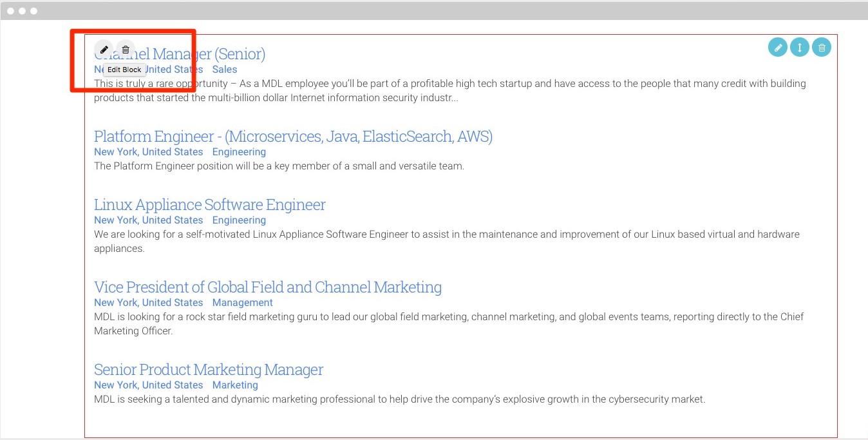Click New York location under Linux Appliance job
The width and height of the screenshot is (868, 440).
click(x=148, y=220)
